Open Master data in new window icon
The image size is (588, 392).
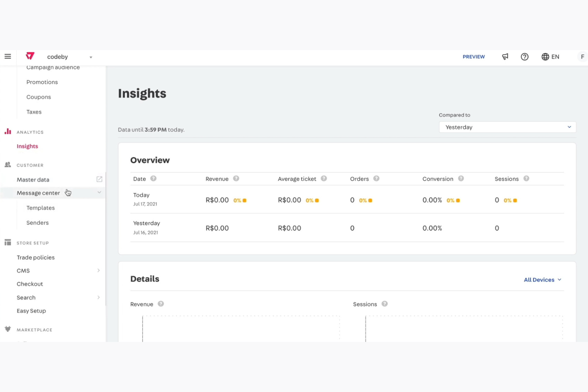99,179
